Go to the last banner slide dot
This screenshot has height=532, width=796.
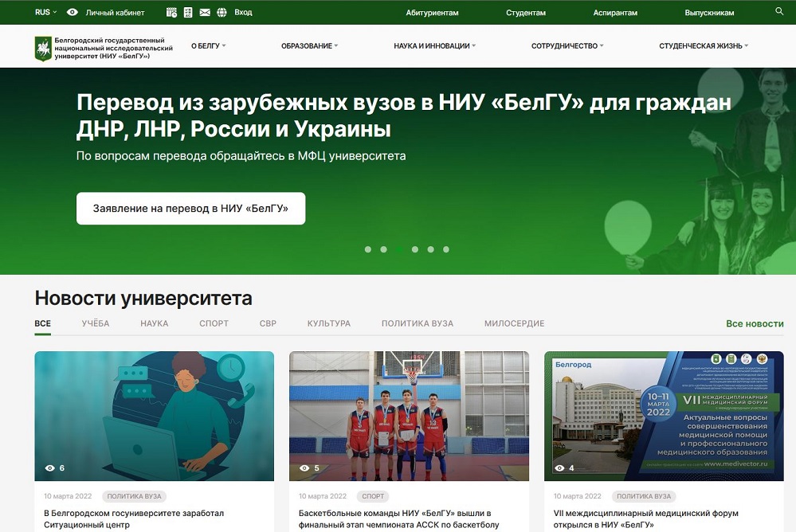click(446, 249)
